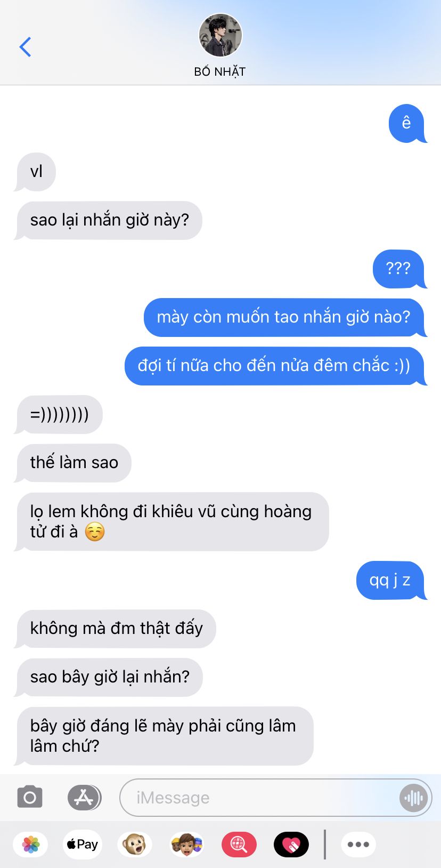
Task: Tap the audio message waveform icon
Action: point(413,798)
